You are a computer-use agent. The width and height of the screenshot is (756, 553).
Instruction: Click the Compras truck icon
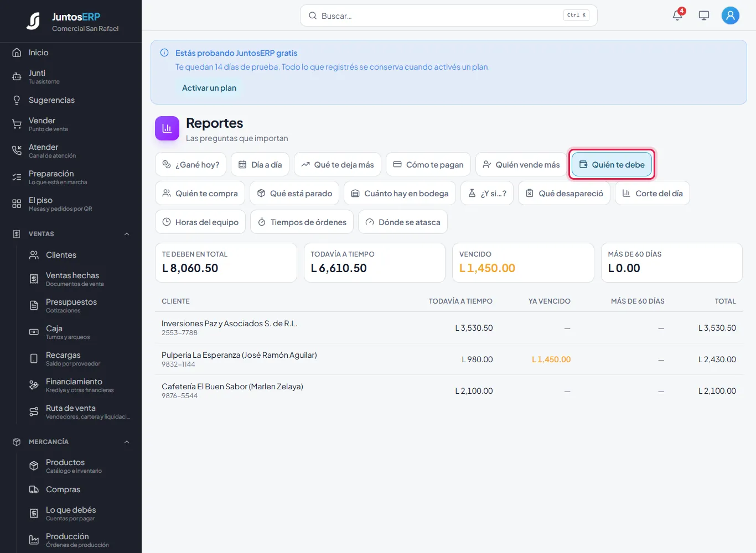click(34, 489)
